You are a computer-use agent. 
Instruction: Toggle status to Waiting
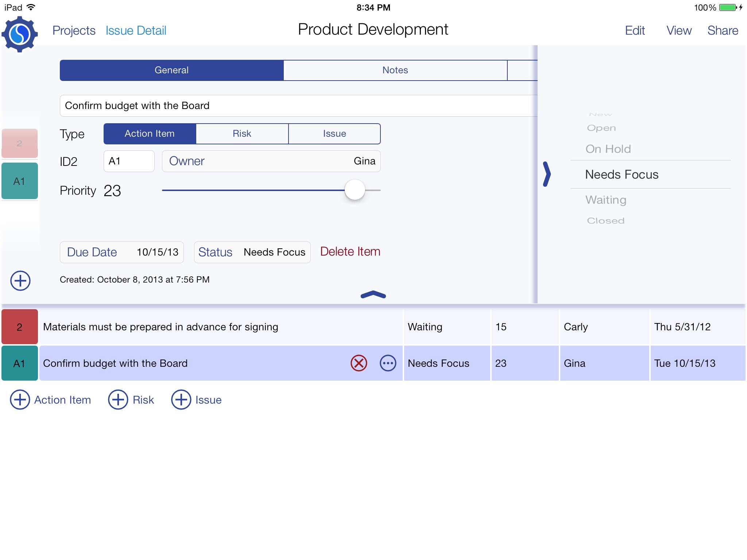(x=606, y=200)
